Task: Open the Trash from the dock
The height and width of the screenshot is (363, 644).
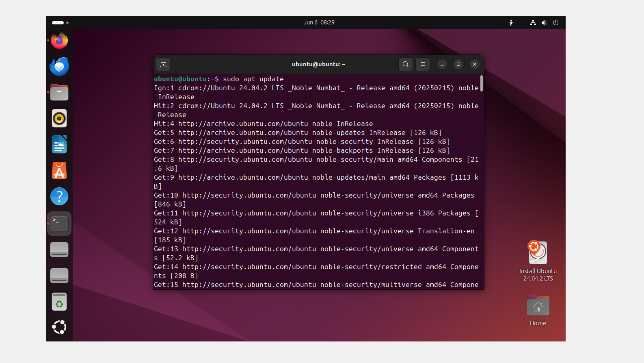Action: click(59, 302)
